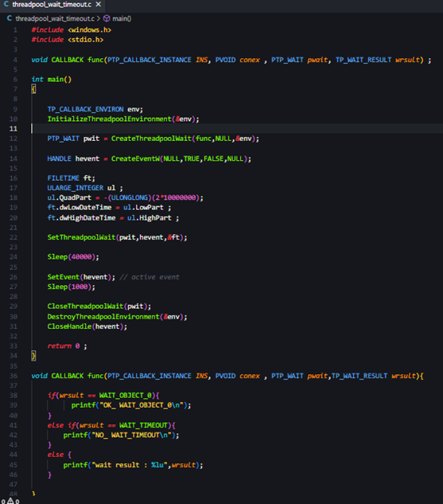
Task: Click 'InitializeThreadpoolEnvironment' call
Action: pos(110,119)
